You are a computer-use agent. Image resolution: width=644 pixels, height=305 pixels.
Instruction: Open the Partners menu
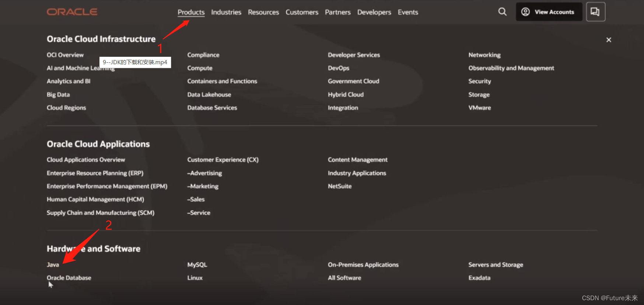338,12
